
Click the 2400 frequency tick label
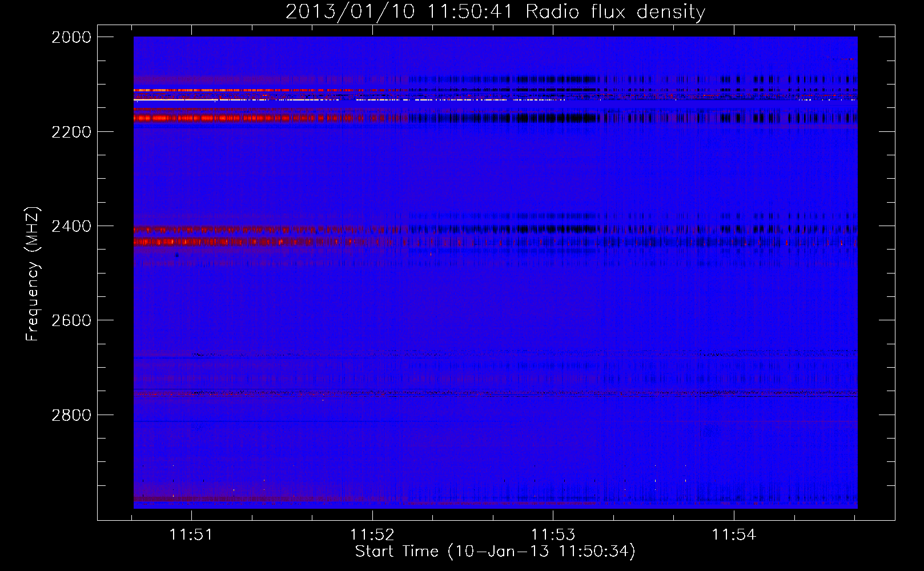71,226
